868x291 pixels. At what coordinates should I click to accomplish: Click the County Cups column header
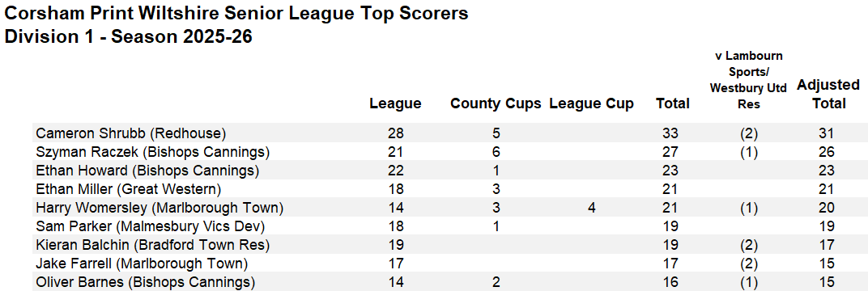496,103
